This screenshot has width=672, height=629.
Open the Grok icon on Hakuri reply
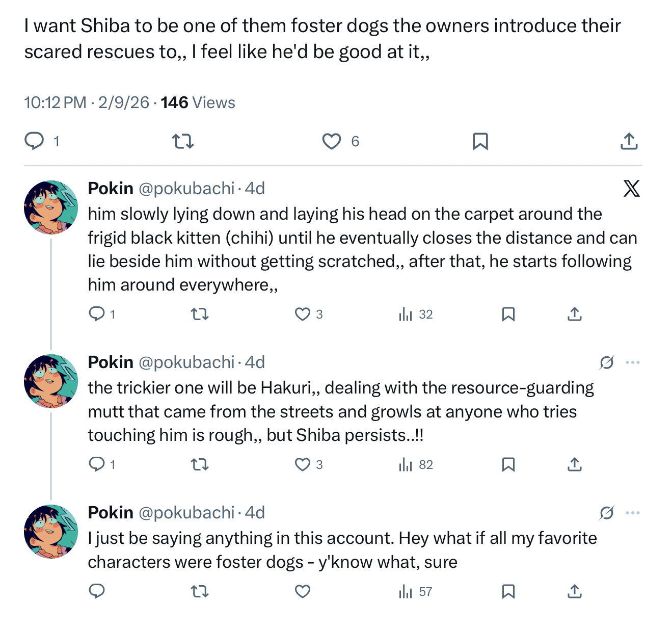[x=606, y=362]
